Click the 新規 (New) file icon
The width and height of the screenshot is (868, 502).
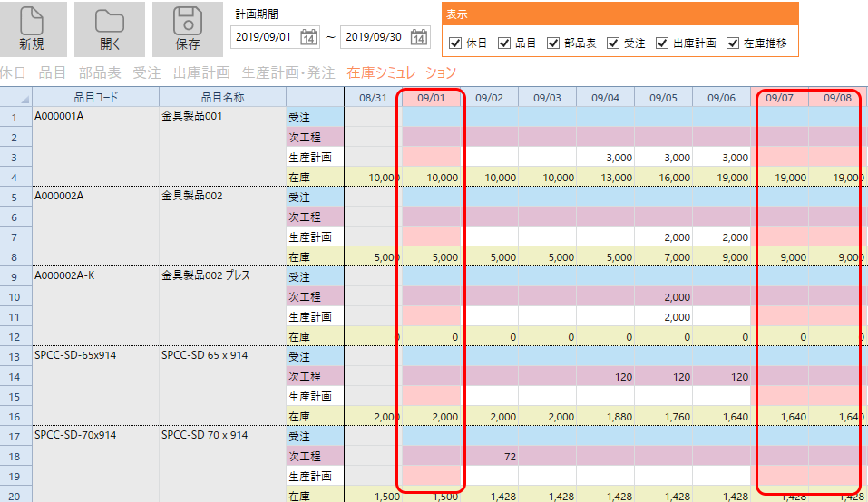pyautogui.click(x=32, y=21)
